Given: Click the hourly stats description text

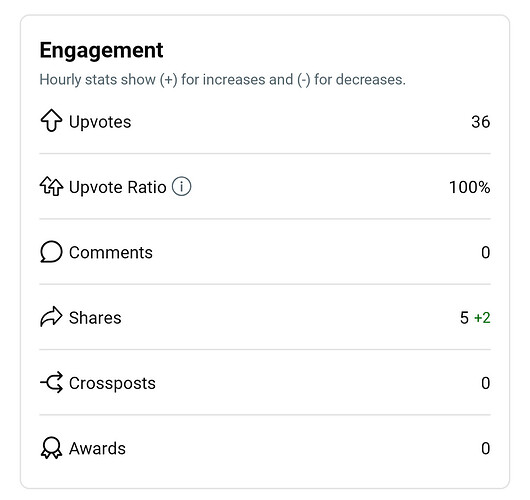Looking at the screenshot, I should (x=222, y=80).
